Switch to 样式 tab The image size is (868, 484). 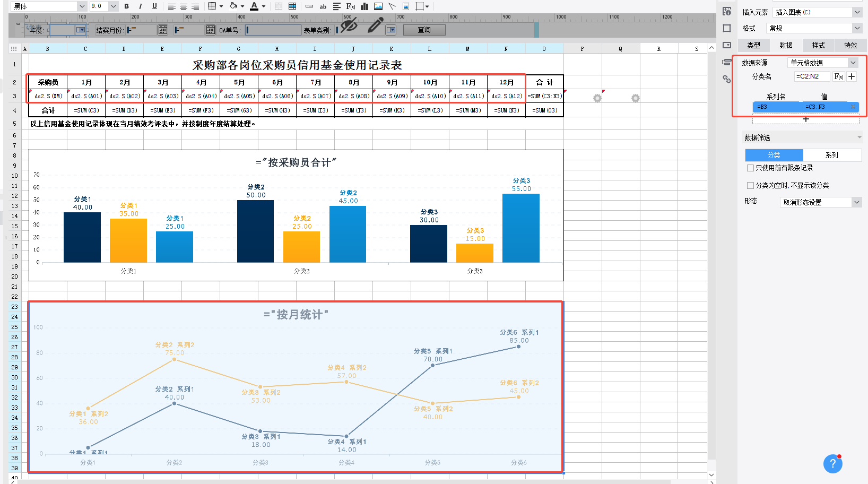pos(818,45)
